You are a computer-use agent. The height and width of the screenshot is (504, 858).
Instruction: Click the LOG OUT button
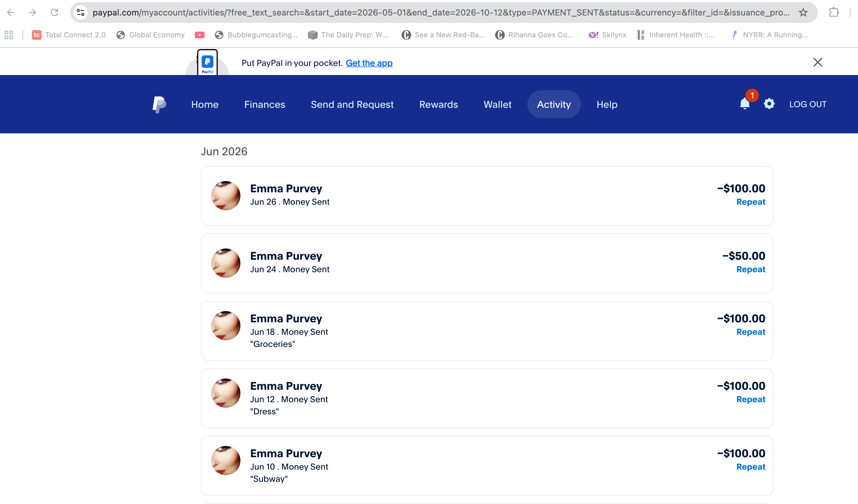[x=808, y=104]
